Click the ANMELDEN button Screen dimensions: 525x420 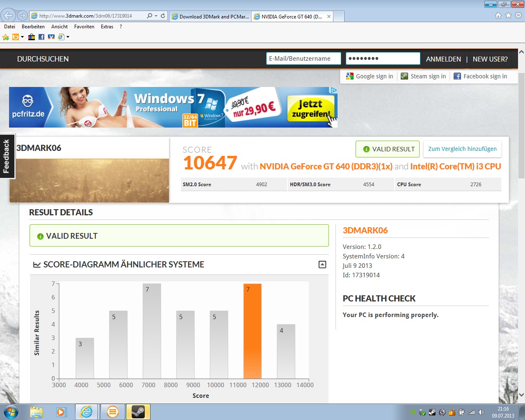(443, 59)
